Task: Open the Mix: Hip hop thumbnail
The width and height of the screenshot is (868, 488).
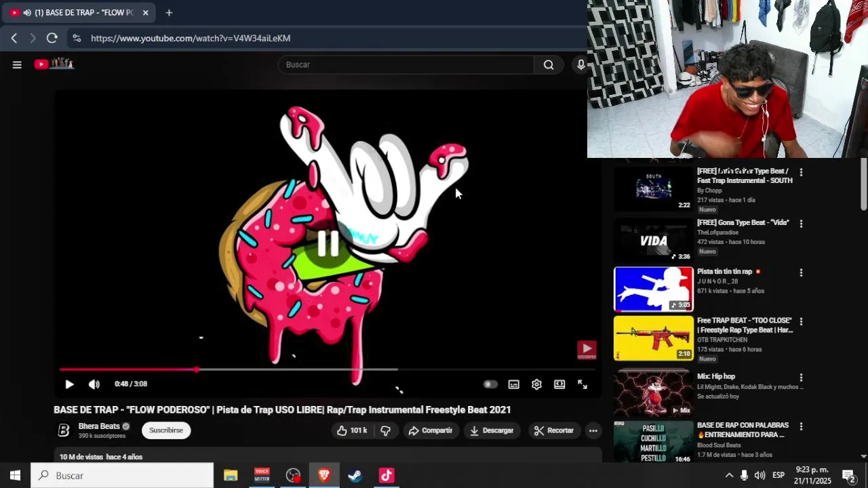Action: (x=654, y=392)
